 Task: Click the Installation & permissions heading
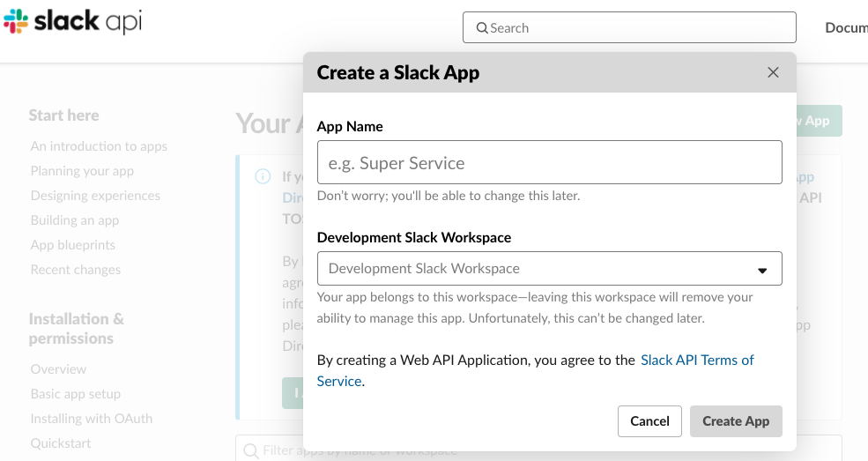(x=77, y=329)
